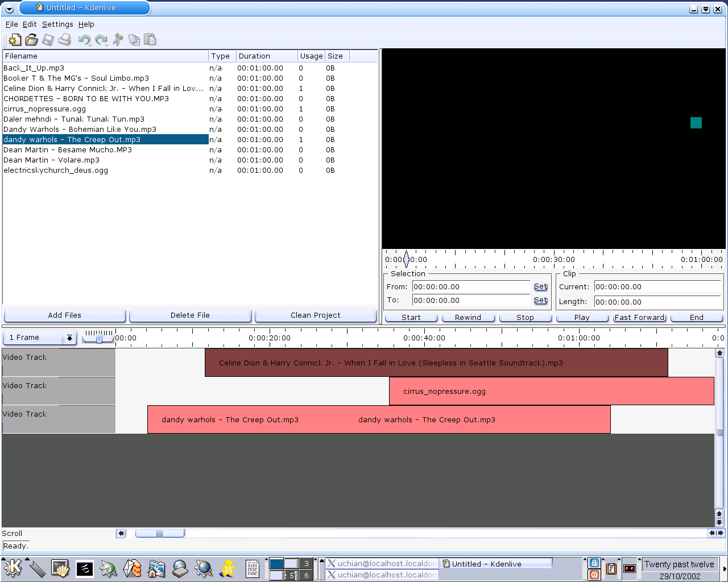Click the Selection From timecode field

471,287
